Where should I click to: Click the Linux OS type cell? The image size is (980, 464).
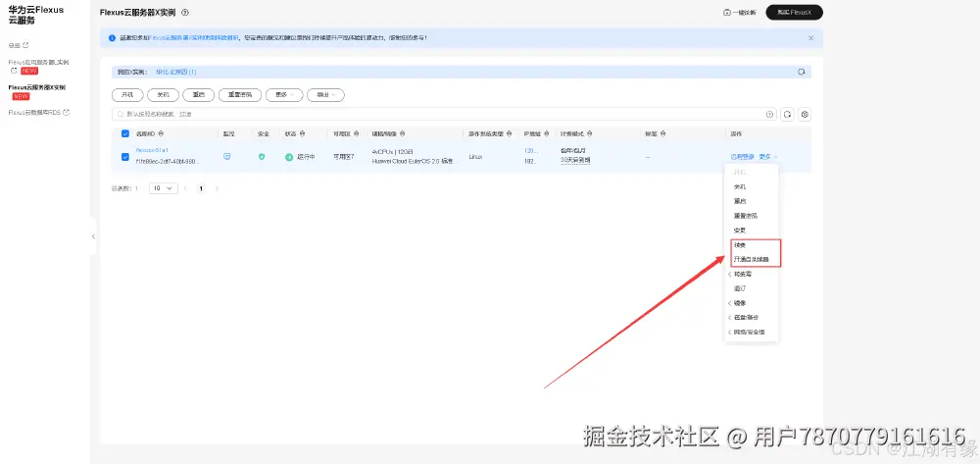tap(475, 156)
